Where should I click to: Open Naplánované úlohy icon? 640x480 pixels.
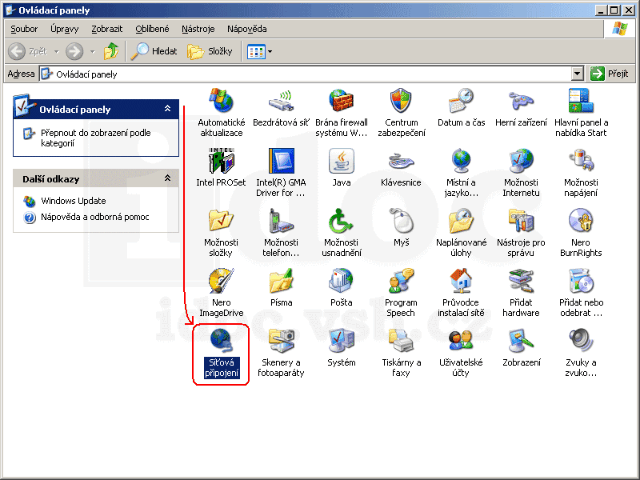click(x=461, y=221)
